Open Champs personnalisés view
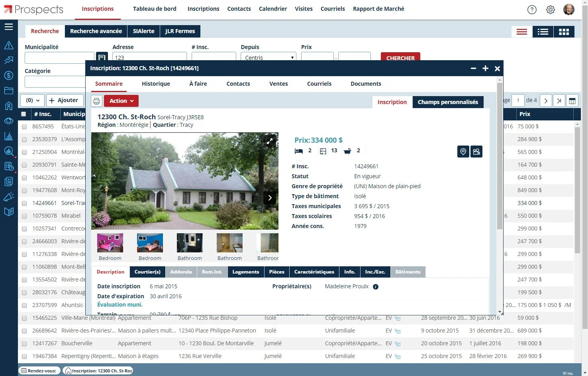 click(x=448, y=102)
